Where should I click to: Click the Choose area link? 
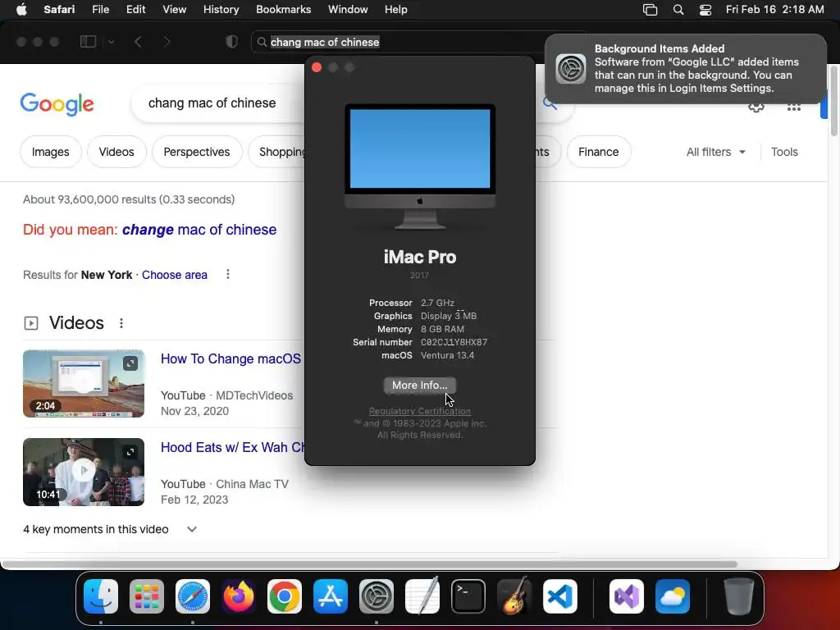coord(175,275)
